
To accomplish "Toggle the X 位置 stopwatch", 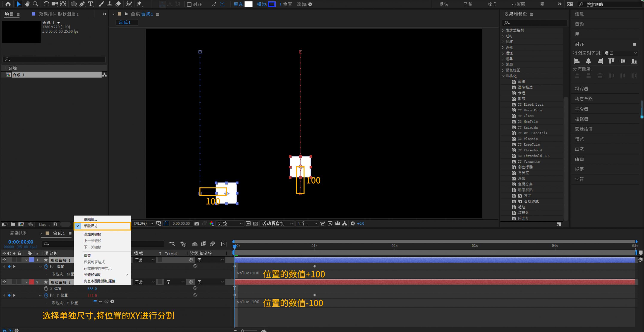I will pyautogui.click(x=46, y=288).
